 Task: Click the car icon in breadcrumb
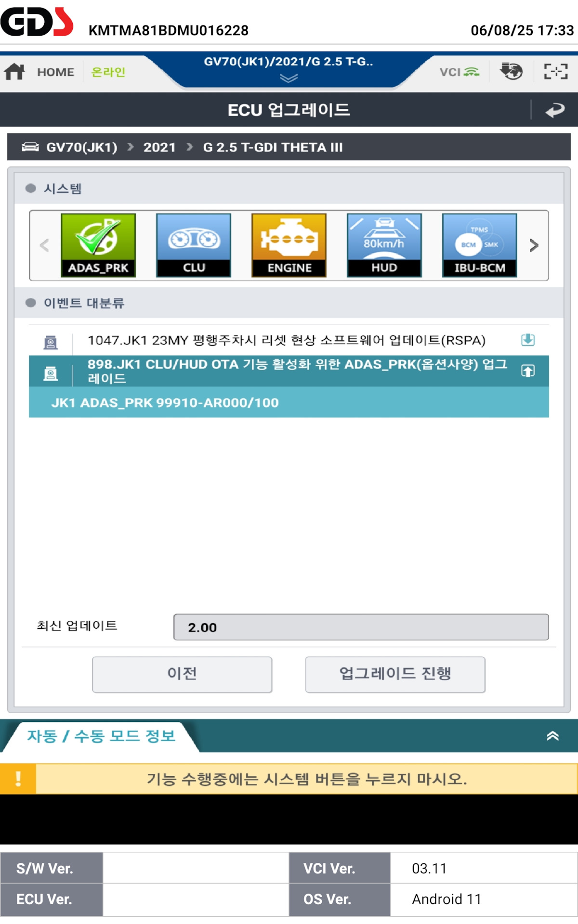pos(30,147)
